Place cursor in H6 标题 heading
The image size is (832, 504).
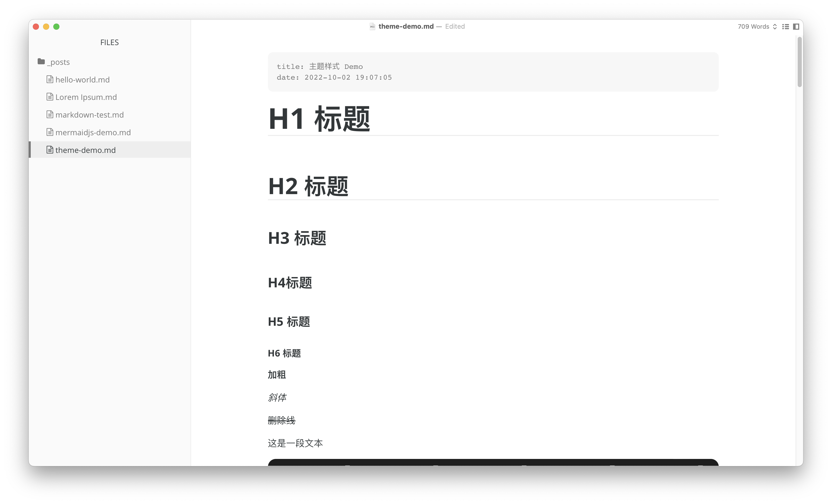tap(284, 353)
